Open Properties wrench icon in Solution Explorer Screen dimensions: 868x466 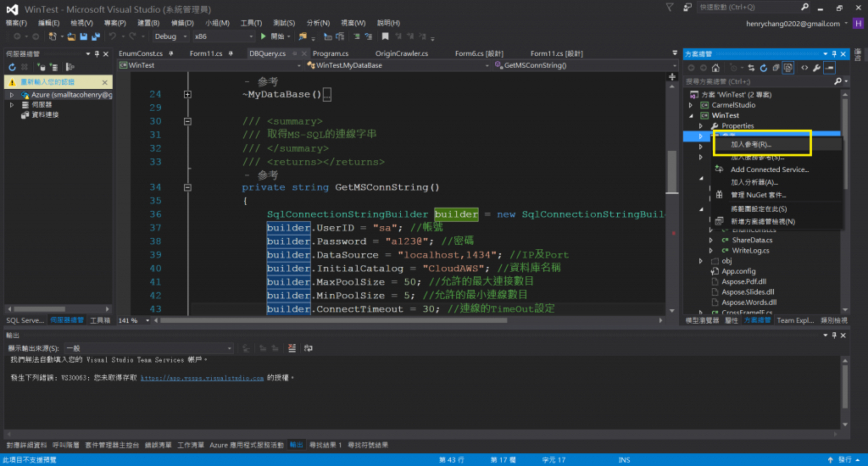(815, 67)
